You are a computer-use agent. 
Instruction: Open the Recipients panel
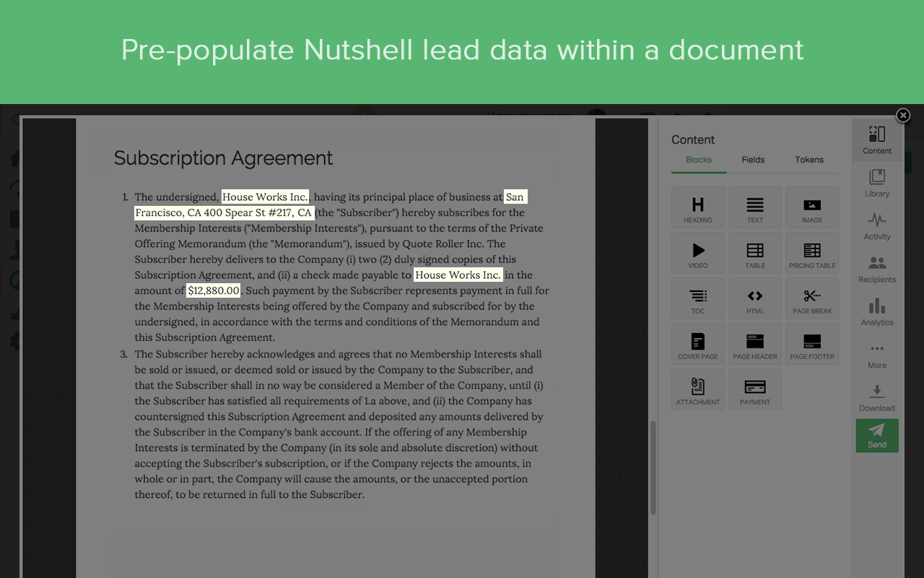[x=876, y=269]
